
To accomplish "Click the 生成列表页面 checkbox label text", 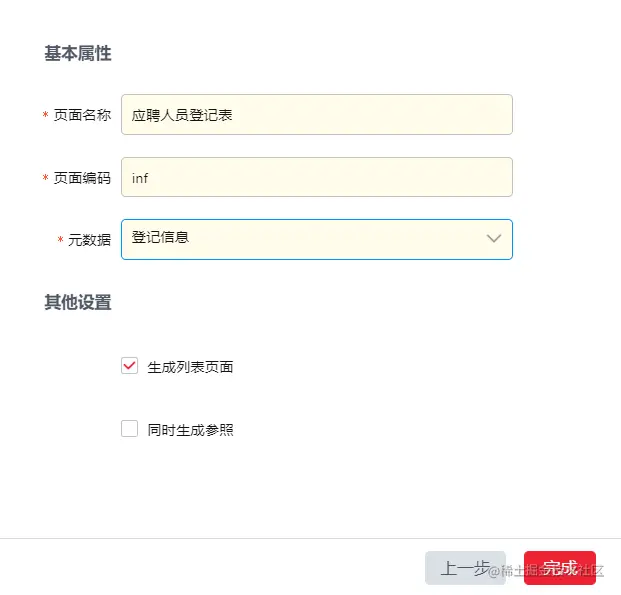I will click(x=190, y=367).
